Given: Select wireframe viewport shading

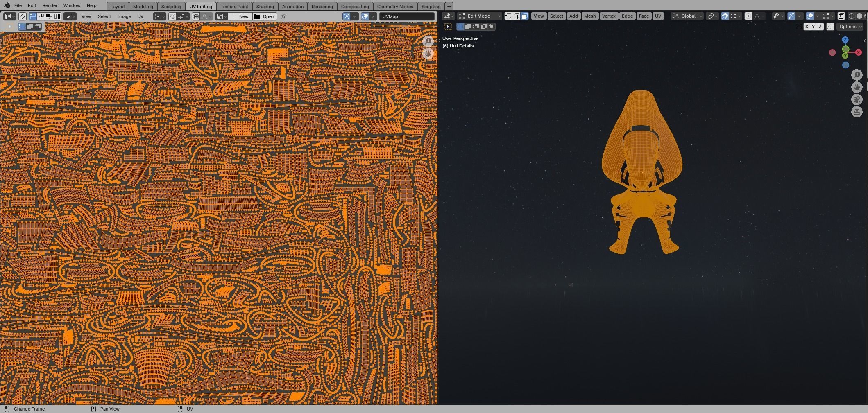Looking at the screenshot, I should [x=852, y=16].
